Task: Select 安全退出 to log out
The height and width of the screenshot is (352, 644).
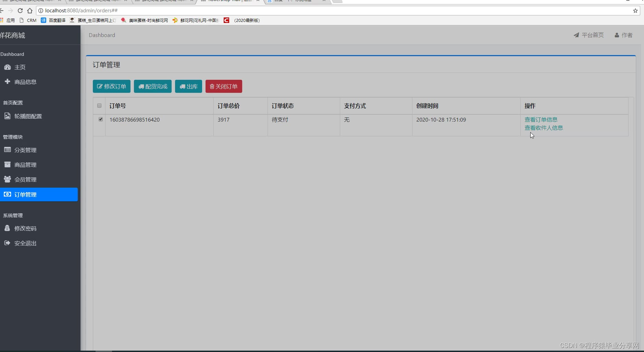Action: pos(39,243)
